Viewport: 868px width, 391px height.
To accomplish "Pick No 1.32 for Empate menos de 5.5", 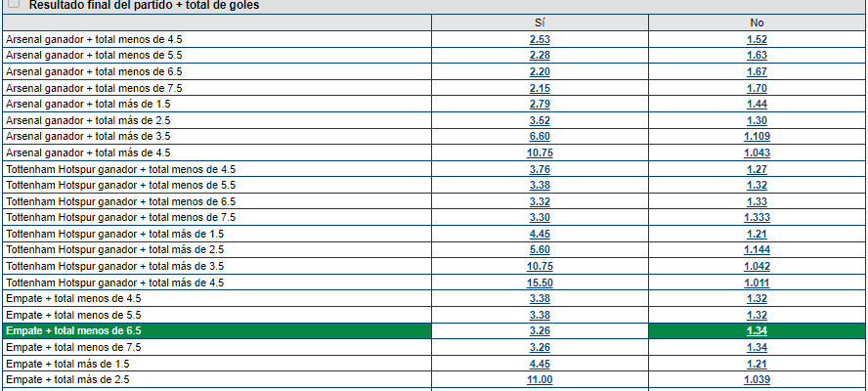I will [x=757, y=315].
